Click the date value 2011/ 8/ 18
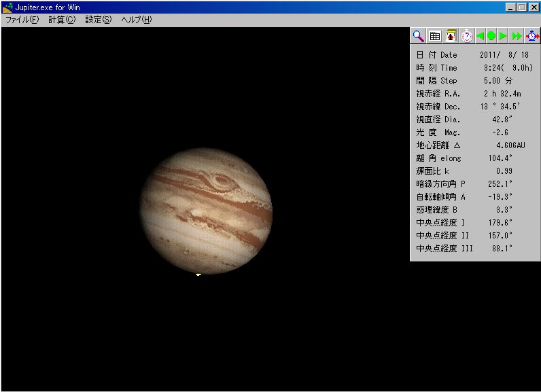This screenshot has height=392, width=541. click(x=504, y=55)
